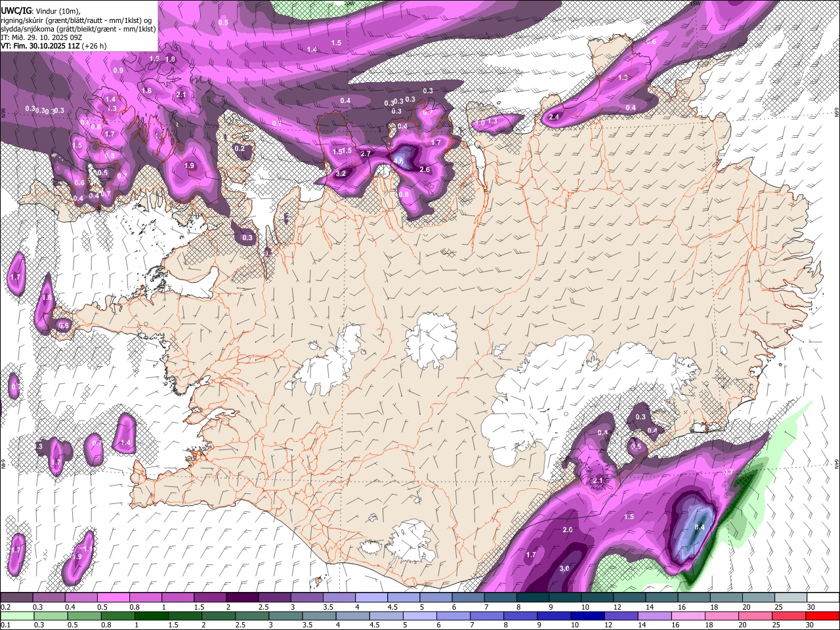Select bright pink top-row swatch starting at 0.5
This screenshot has height=630, width=840.
click(x=113, y=597)
